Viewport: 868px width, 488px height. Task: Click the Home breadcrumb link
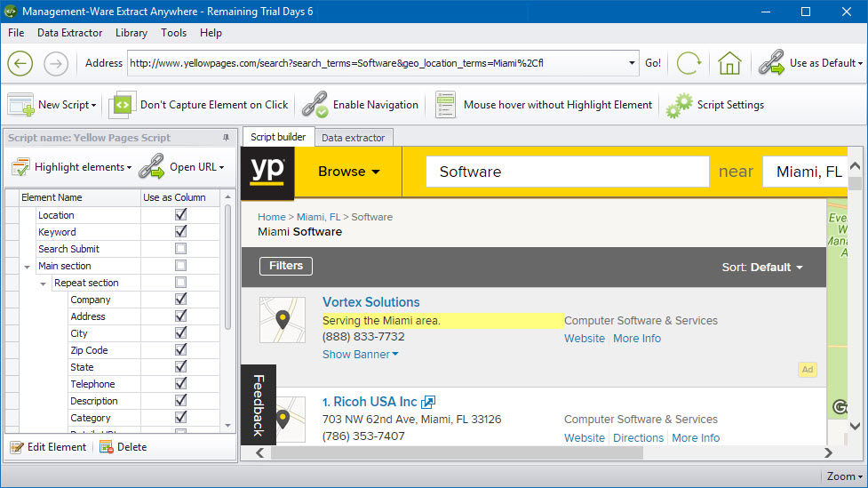pos(272,217)
